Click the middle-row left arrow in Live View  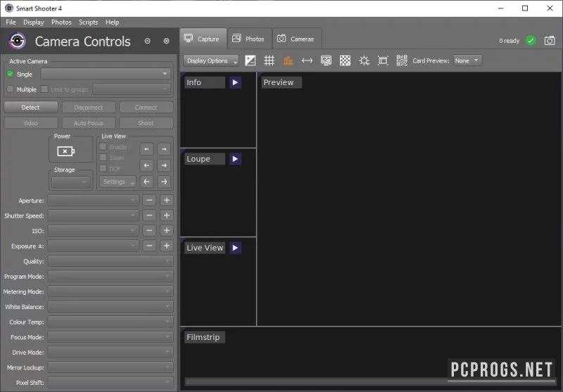coord(146,165)
